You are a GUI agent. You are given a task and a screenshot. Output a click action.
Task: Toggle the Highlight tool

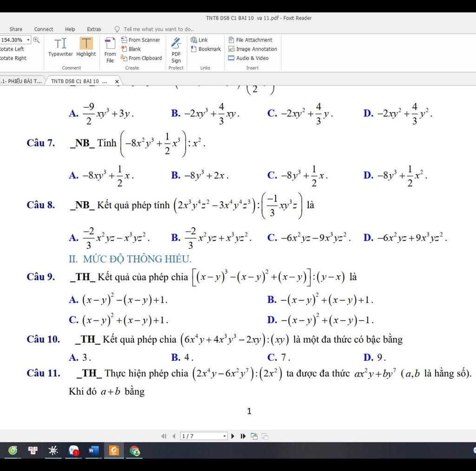(86, 47)
